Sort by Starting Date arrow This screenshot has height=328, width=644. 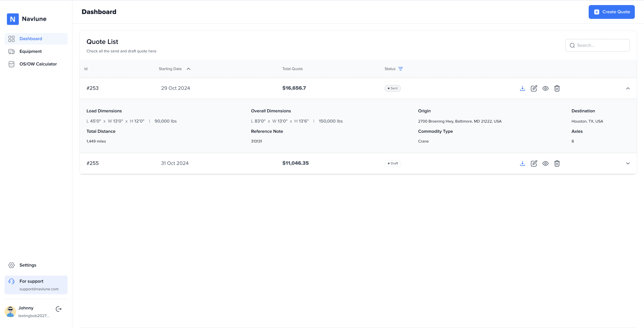pyautogui.click(x=189, y=69)
